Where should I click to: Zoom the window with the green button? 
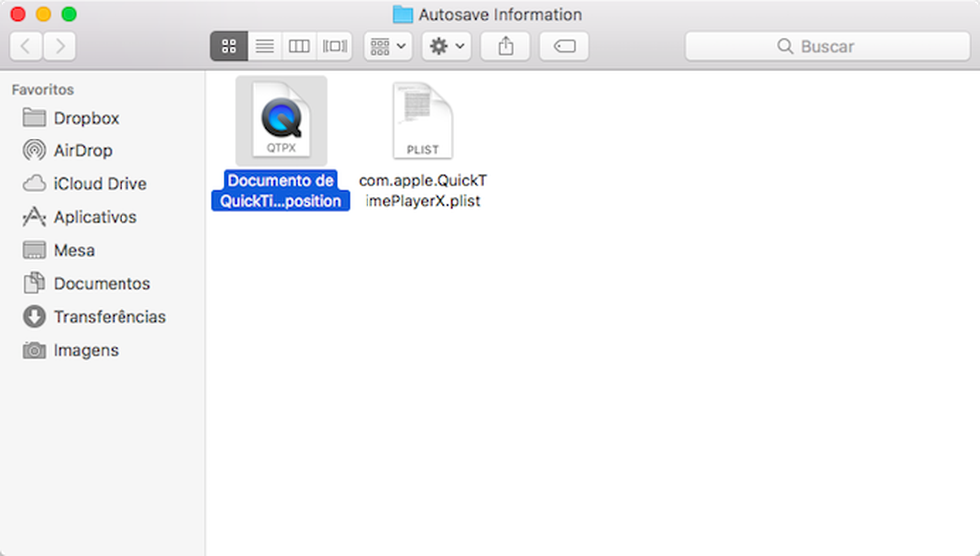coord(69,14)
